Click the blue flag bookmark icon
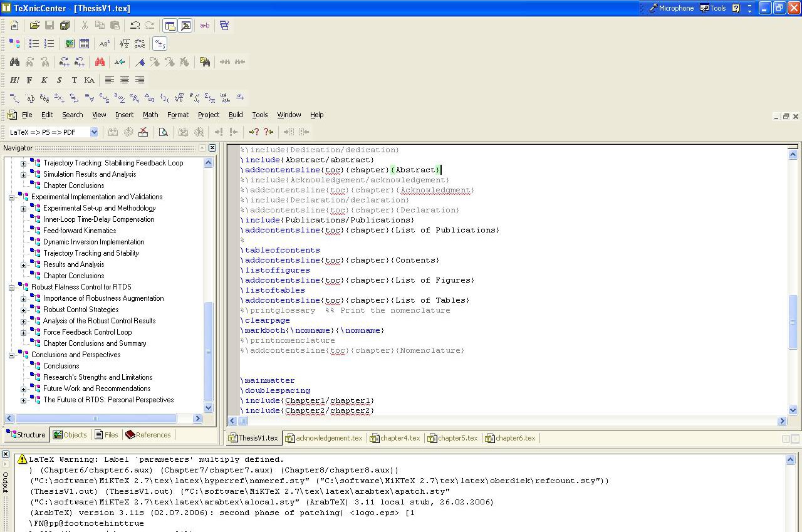Image resolution: width=802 pixels, height=532 pixels. 140,62
